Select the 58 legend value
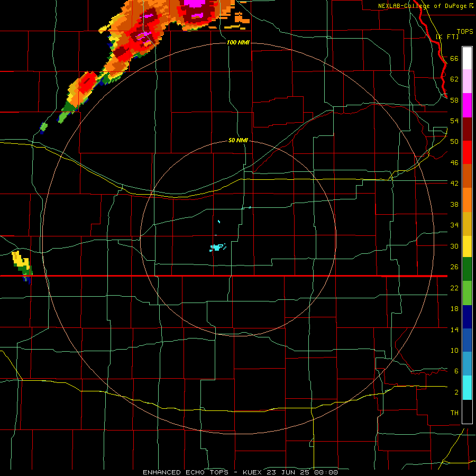 [x=454, y=100]
